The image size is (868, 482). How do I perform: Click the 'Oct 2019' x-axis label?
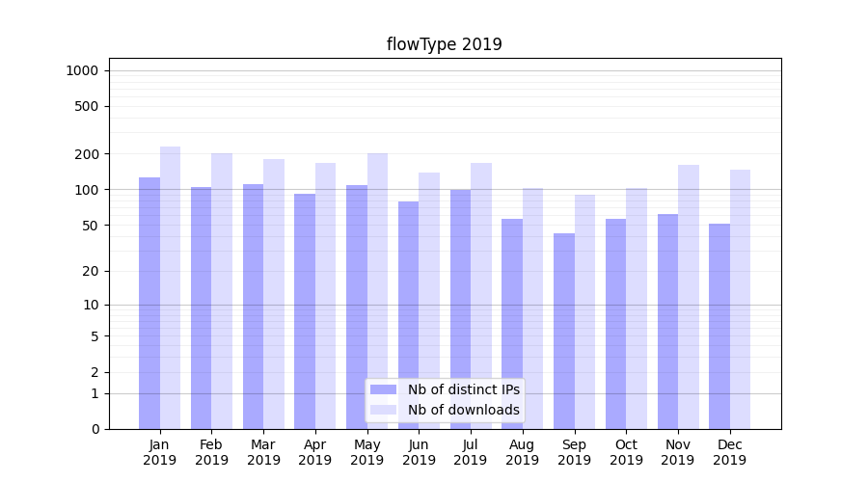[626, 452]
